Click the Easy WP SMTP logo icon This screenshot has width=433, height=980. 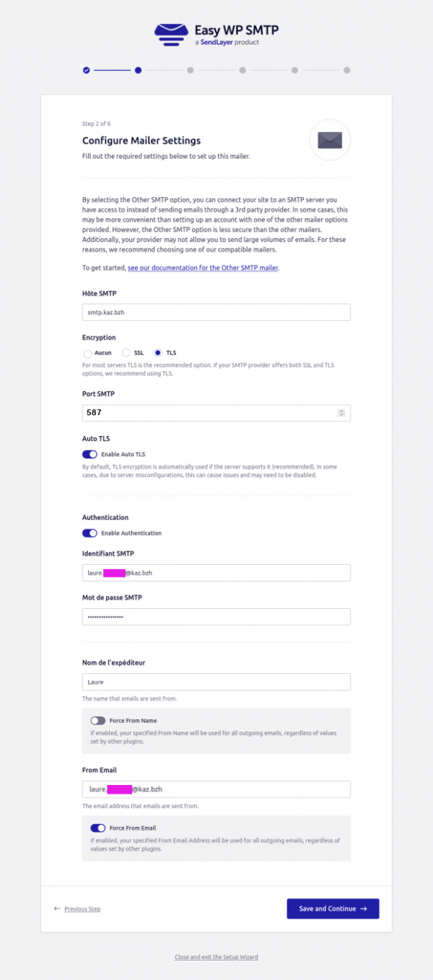tap(171, 34)
